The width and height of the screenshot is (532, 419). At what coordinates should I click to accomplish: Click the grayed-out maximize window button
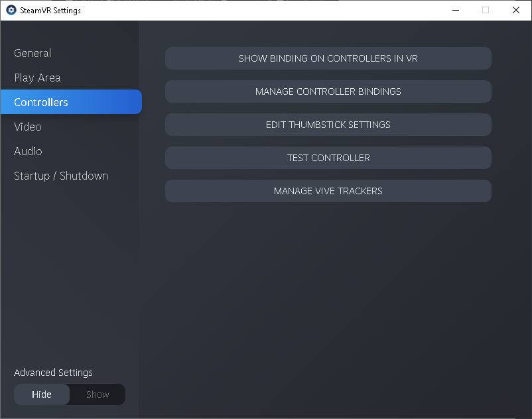[486, 10]
